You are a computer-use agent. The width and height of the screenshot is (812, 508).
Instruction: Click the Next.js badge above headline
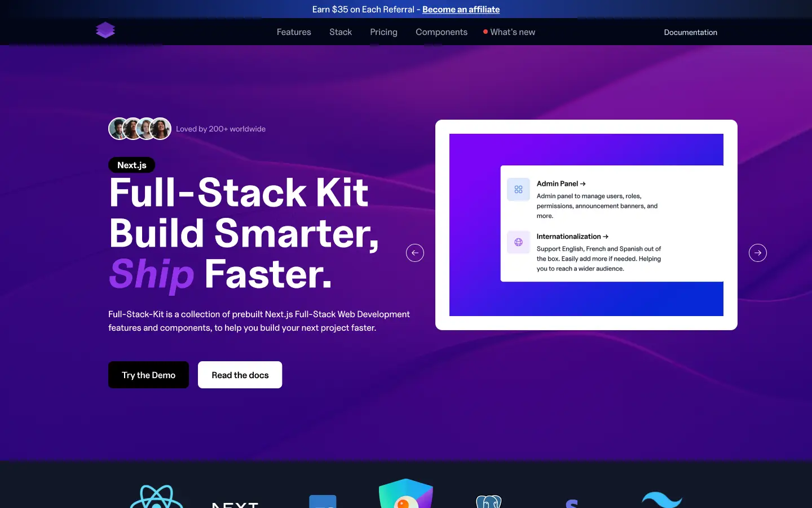131,165
